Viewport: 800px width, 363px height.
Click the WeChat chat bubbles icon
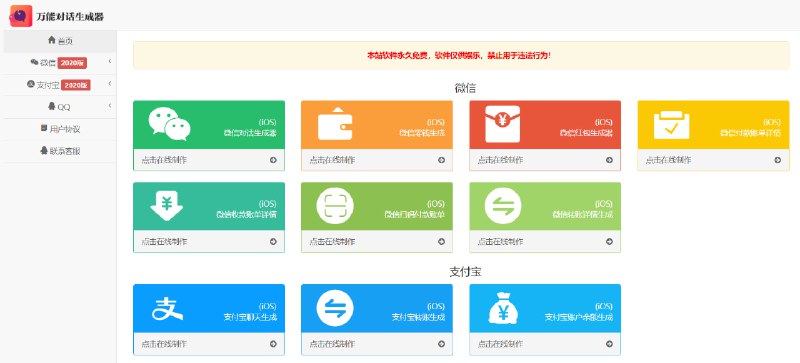pos(169,124)
